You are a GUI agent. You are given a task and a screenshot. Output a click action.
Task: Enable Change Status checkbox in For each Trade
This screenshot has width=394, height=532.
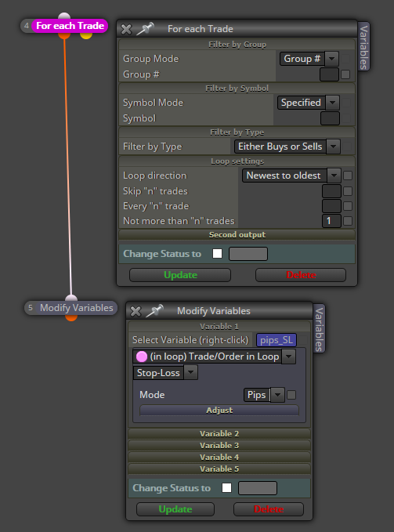pos(217,253)
